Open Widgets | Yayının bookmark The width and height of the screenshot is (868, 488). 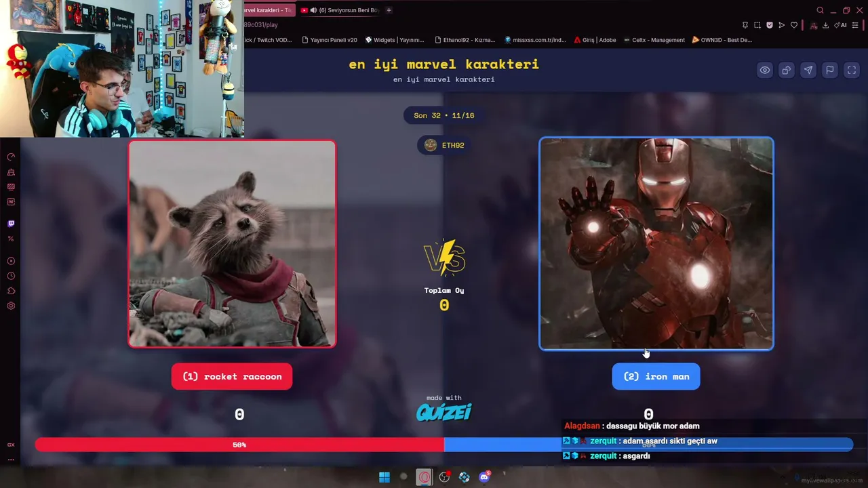[x=395, y=40]
